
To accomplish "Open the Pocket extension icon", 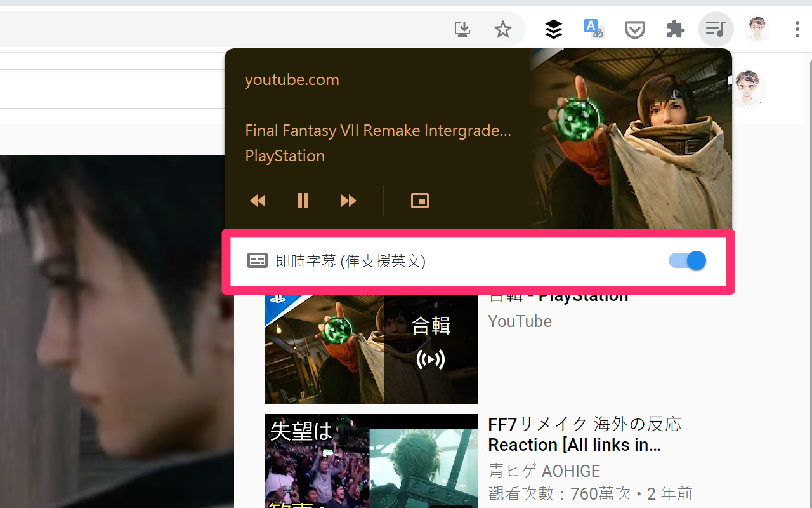I will click(635, 30).
